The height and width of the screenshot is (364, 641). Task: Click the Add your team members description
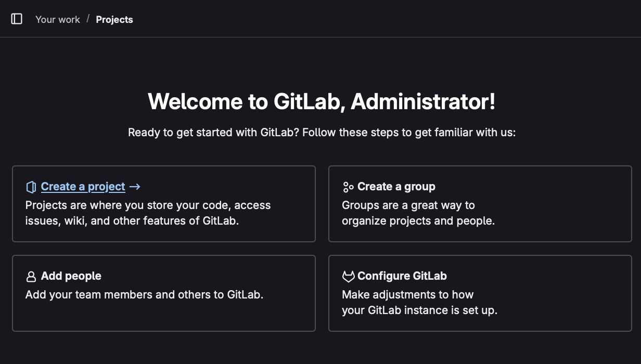tap(144, 294)
